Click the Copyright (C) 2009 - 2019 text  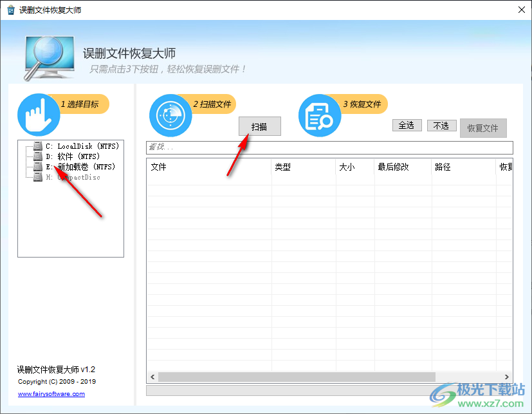pyautogui.click(x=57, y=381)
